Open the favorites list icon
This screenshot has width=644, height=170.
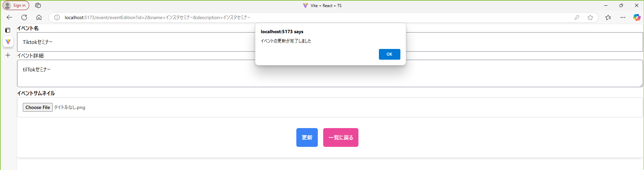coord(608,17)
